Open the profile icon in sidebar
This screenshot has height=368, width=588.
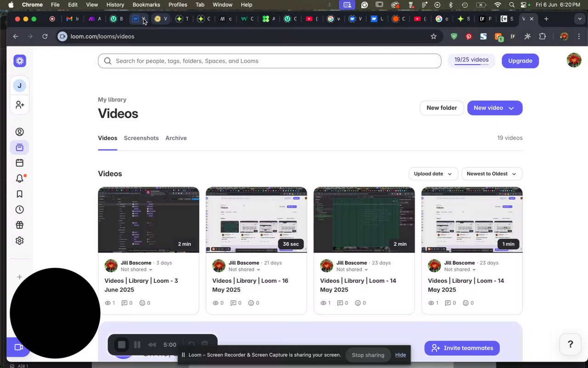19,132
